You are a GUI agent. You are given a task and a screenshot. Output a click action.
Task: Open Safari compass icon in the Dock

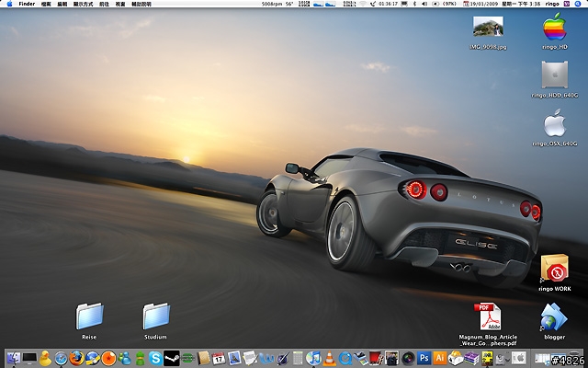tap(62, 358)
